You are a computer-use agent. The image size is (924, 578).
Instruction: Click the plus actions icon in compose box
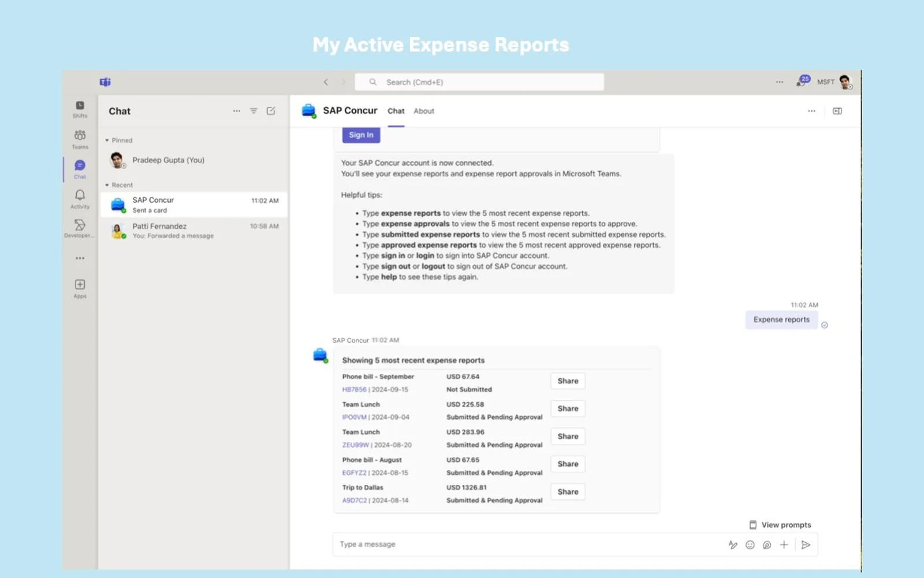[784, 544]
